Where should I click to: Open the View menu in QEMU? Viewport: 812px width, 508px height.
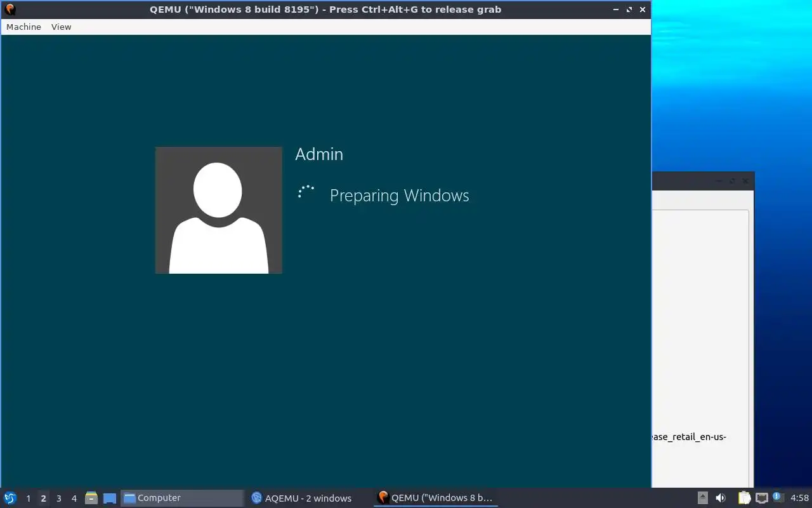[61, 27]
